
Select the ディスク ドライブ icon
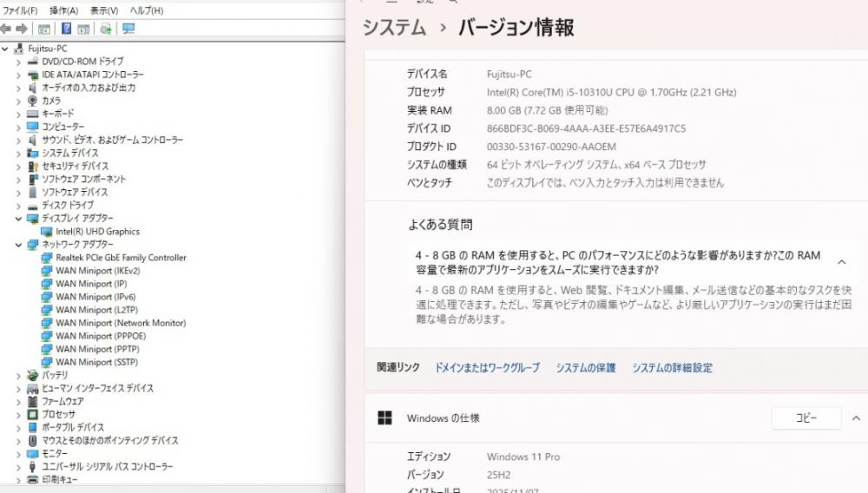tap(33, 206)
